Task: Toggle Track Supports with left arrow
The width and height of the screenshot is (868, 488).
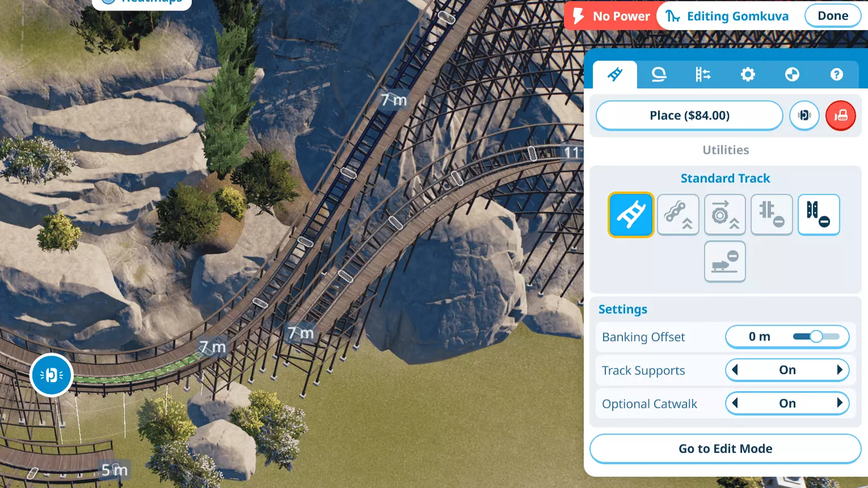Action: click(735, 370)
